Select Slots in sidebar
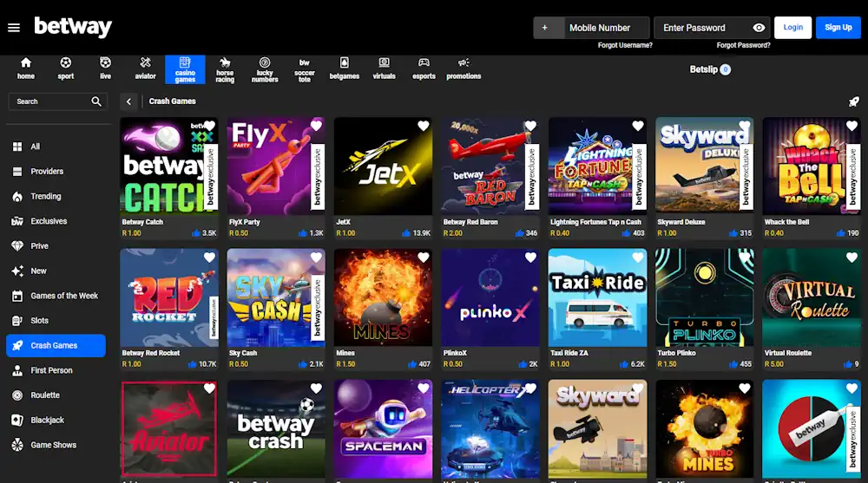The image size is (868, 483). point(56,321)
